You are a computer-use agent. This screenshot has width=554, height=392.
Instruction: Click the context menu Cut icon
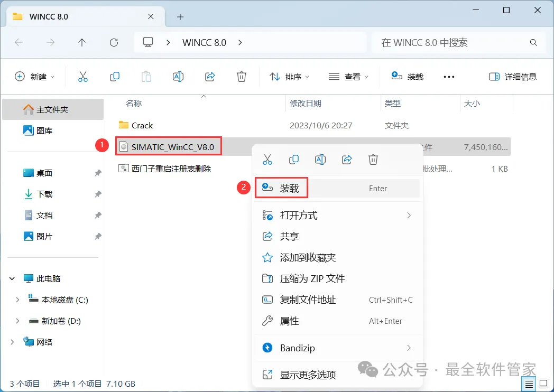tap(267, 160)
